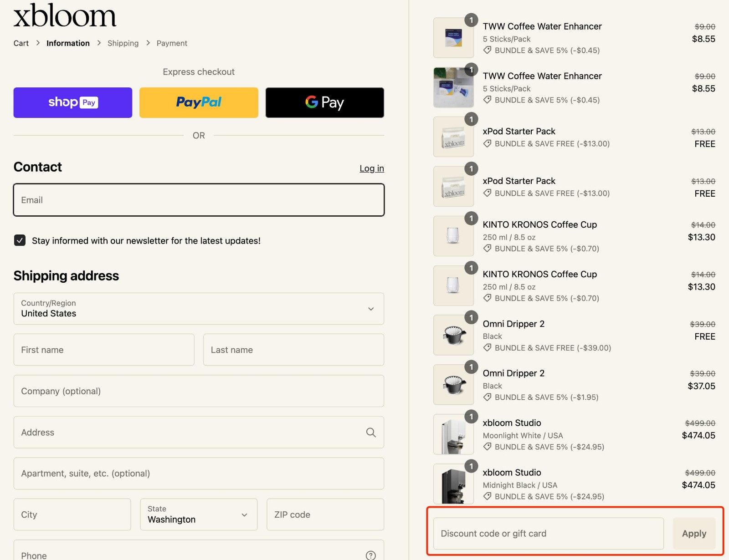Click the quantity badge on the TWW thumbnail
This screenshot has height=560, width=729.
coord(471,20)
